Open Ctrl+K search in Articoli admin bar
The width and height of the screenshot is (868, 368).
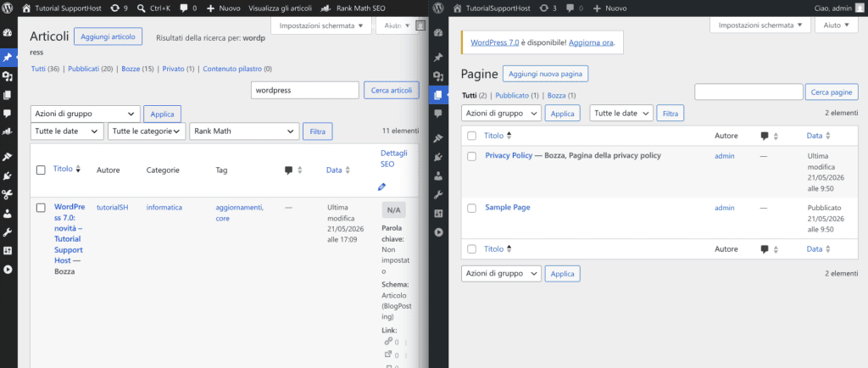tap(153, 8)
